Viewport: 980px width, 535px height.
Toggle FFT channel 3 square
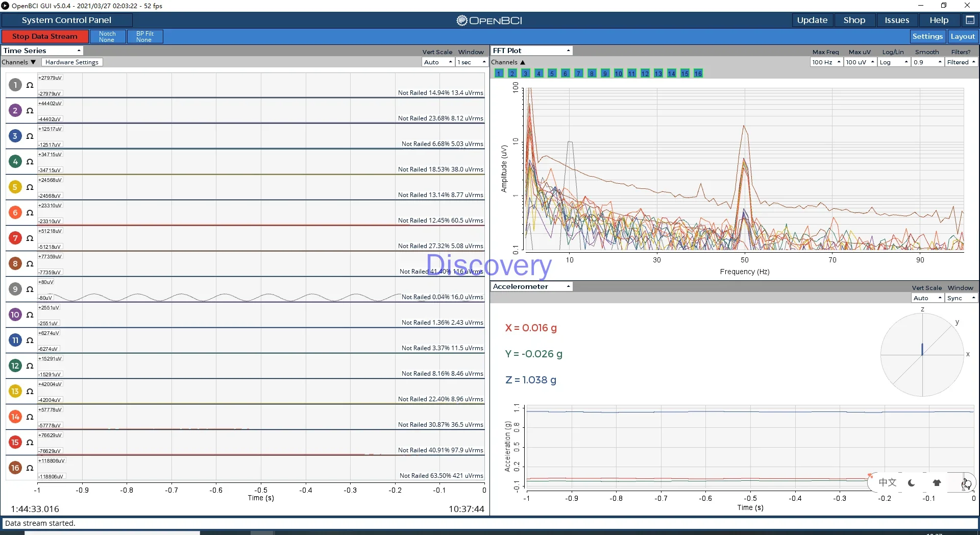(x=525, y=74)
